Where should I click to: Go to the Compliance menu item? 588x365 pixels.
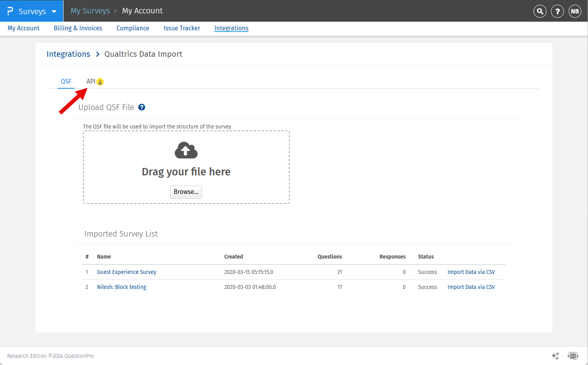(133, 28)
